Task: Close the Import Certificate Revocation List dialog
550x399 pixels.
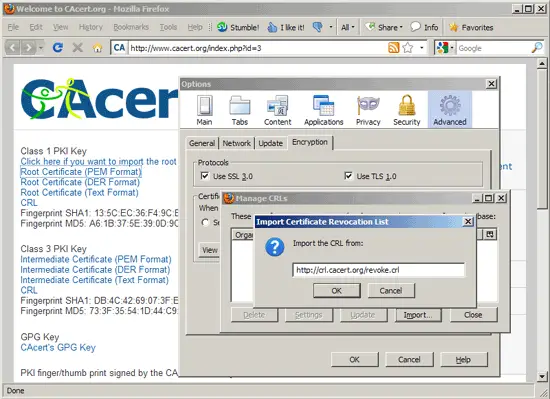Action: 468,222
